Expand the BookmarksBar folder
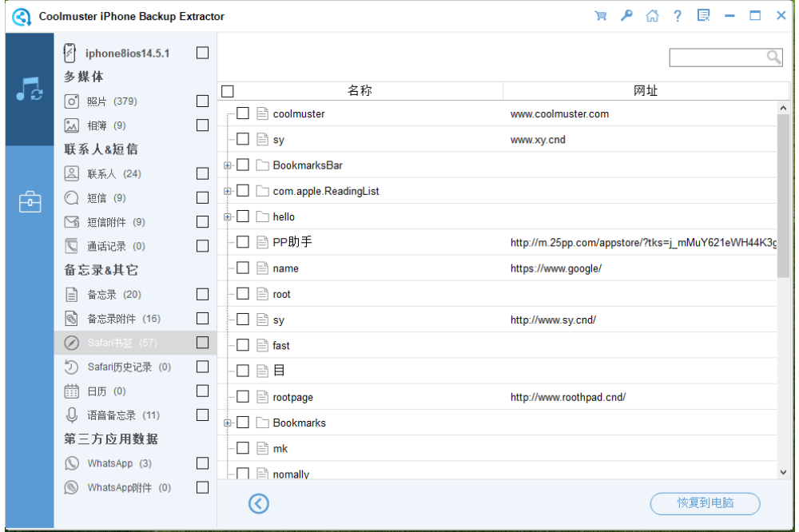This screenshot has width=799, height=532. click(x=228, y=165)
